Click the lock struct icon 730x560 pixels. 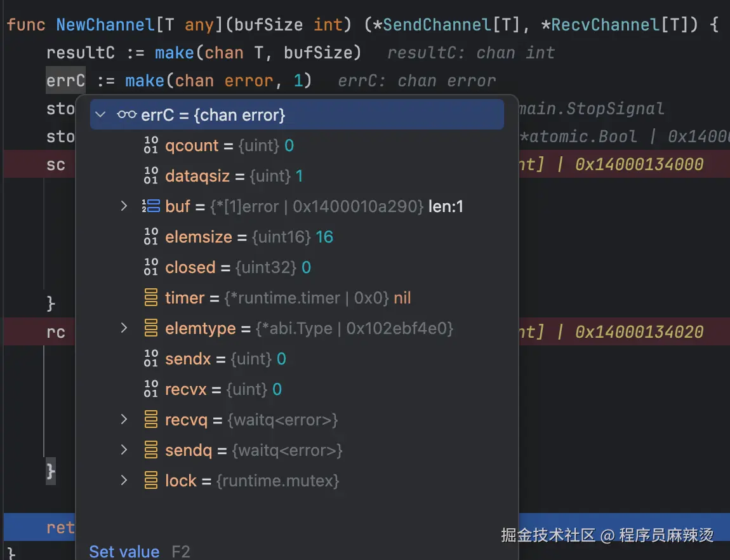[x=151, y=481]
